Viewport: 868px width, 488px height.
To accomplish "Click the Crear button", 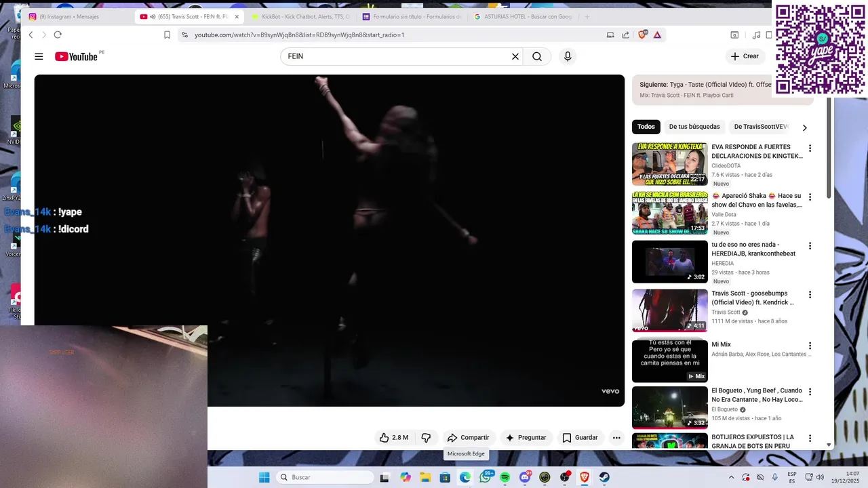I will pos(745,56).
